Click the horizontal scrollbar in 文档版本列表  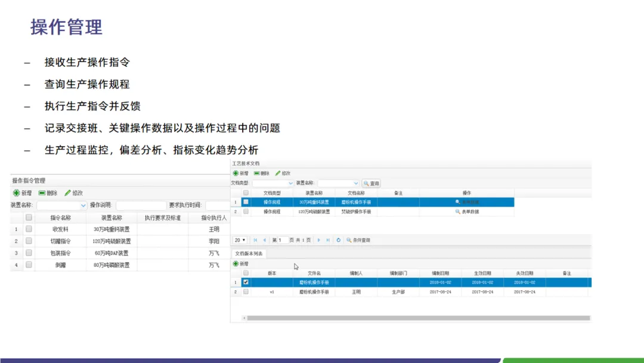pyautogui.click(x=419, y=318)
